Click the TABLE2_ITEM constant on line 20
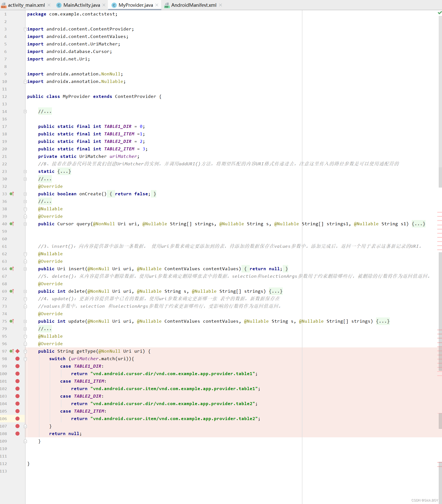The width and height of the screenshot is (442, 504). tap(119, 149)
